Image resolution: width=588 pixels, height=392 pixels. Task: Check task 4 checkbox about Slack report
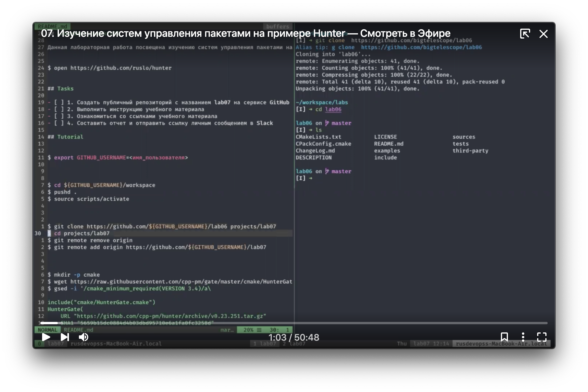coord(59,123)
